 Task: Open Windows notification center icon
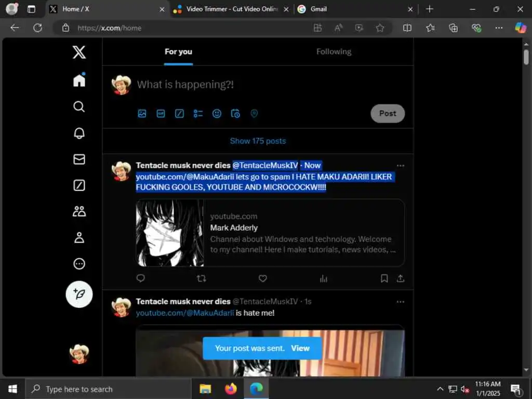[516, 390]
